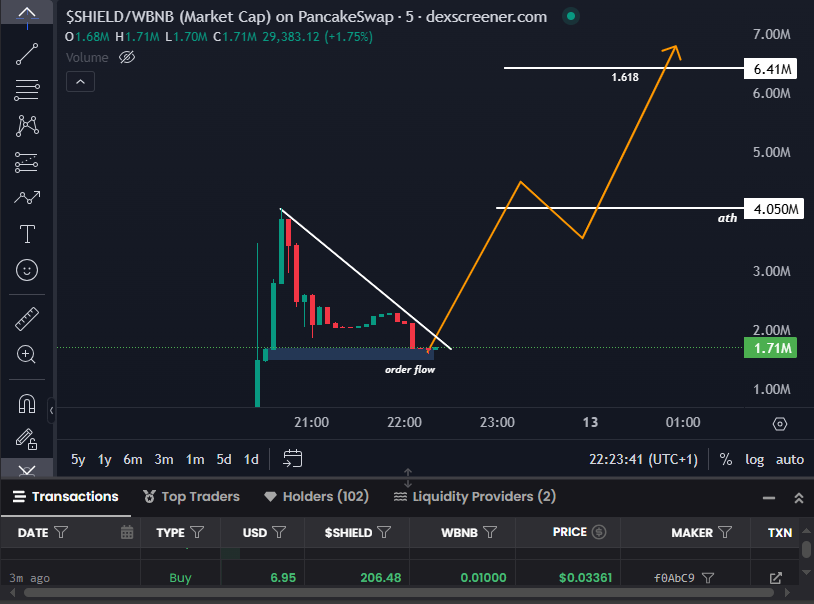Select the ruler measure tool
Image resolution: width=814 pixels, height=604 pixels.
pos(27,319)
